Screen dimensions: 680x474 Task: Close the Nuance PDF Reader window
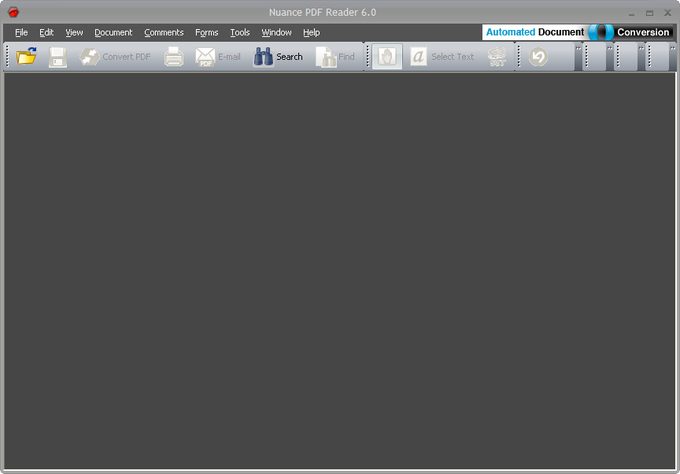coord(667,13)
